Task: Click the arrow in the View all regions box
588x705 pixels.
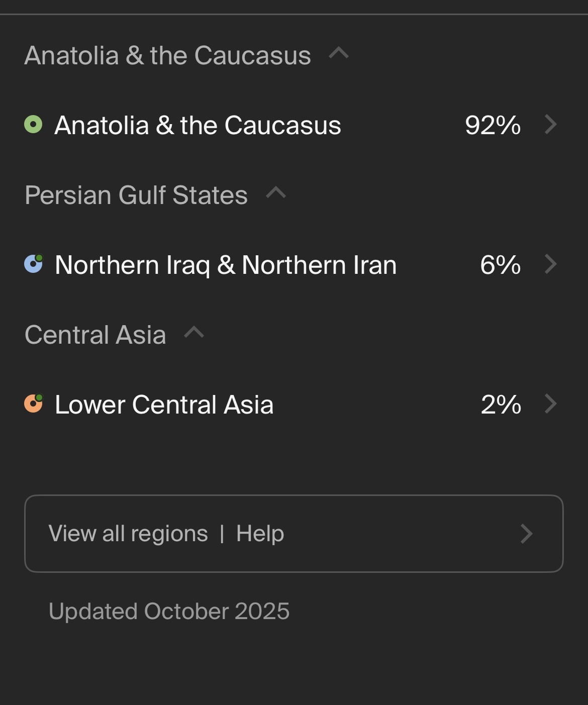Action: (x=526, y=534)
